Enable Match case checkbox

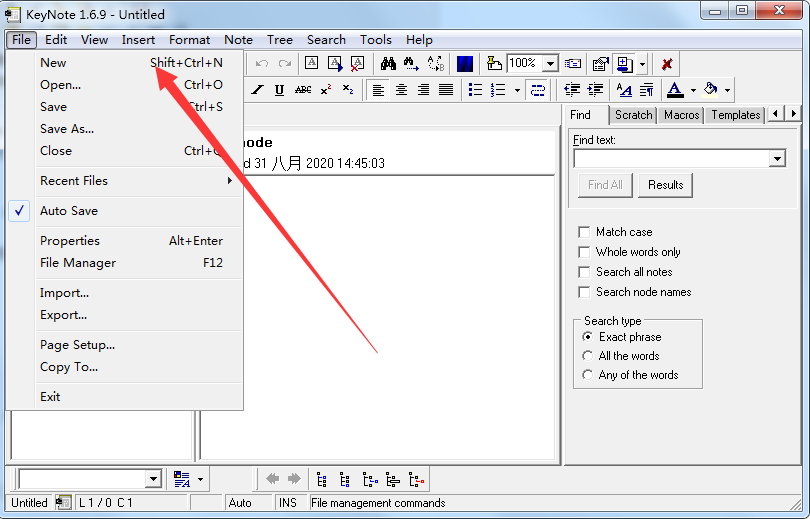pos(584,232)
